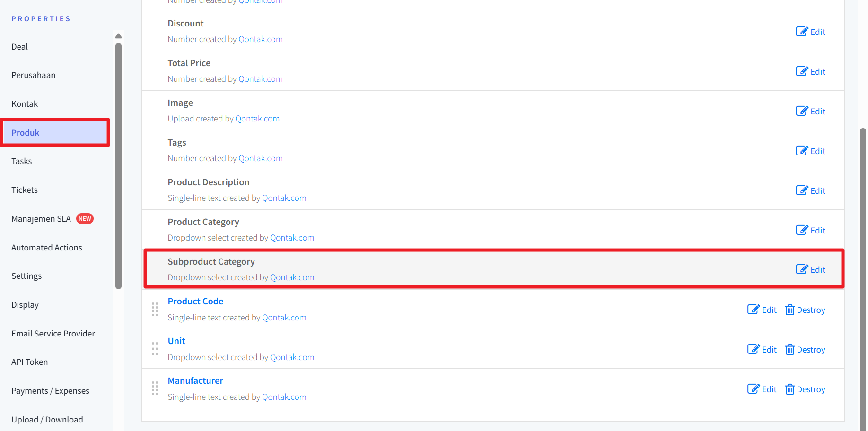Click the edit icon for Total Price
The image size is (868, 431).
coord(802,71)
